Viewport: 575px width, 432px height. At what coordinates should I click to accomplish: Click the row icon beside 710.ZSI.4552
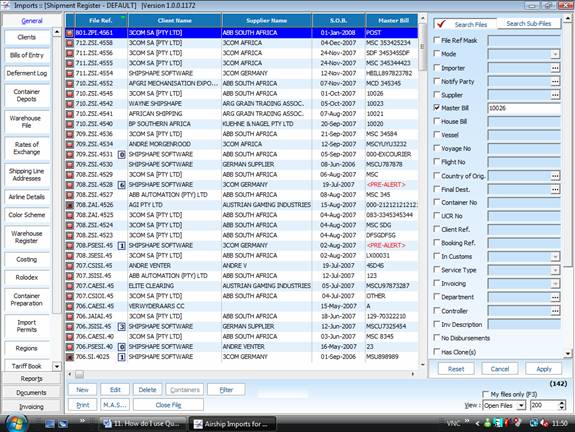(70, 84)
